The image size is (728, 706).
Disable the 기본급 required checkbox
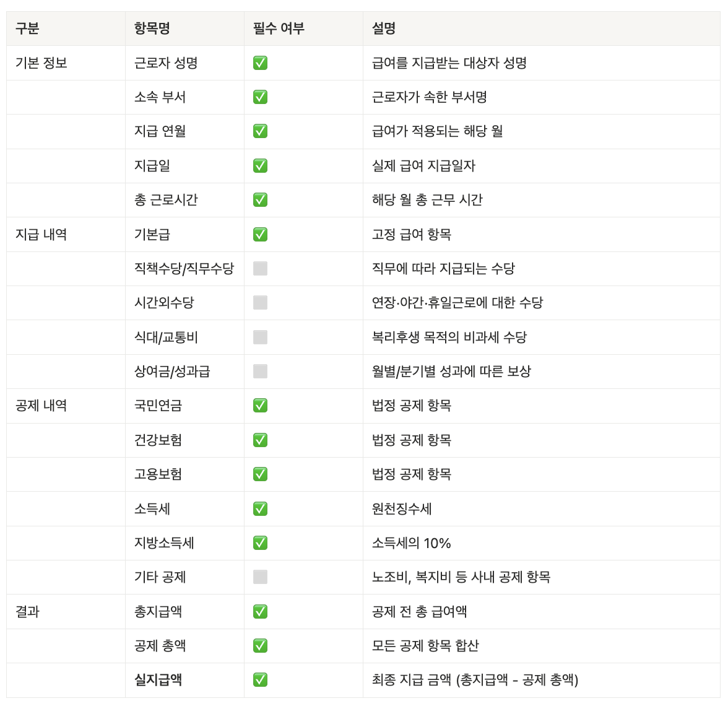(260, 235)
